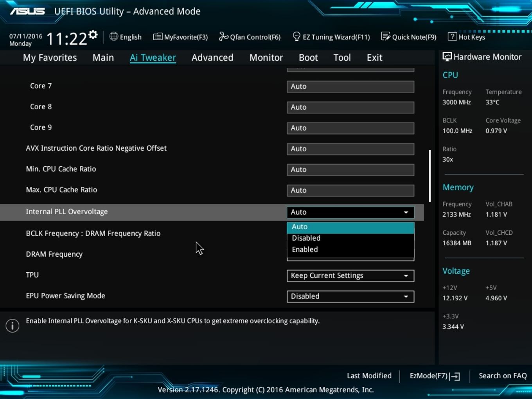
Task: Click the 12.192 V reading
Action: click(x=455, y=298)
